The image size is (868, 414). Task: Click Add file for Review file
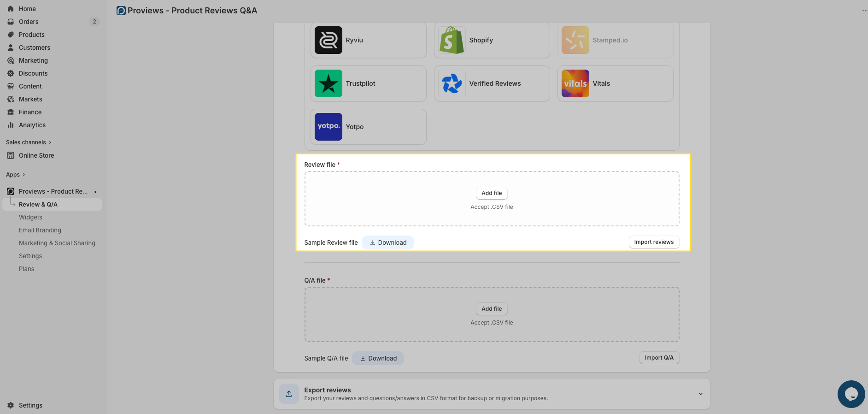492,193
